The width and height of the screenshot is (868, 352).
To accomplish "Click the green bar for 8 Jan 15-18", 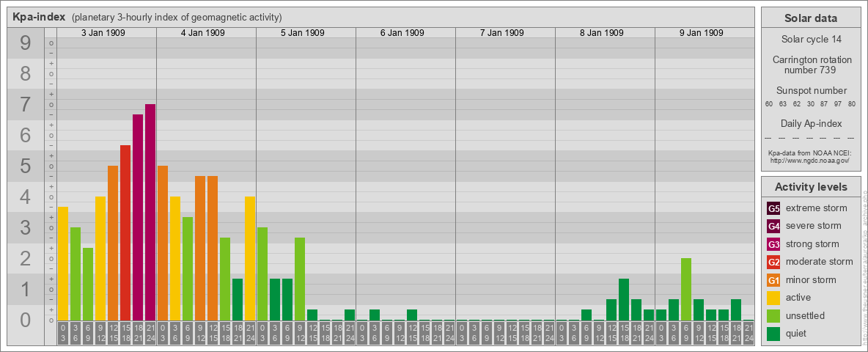I will tap(623, 300).
